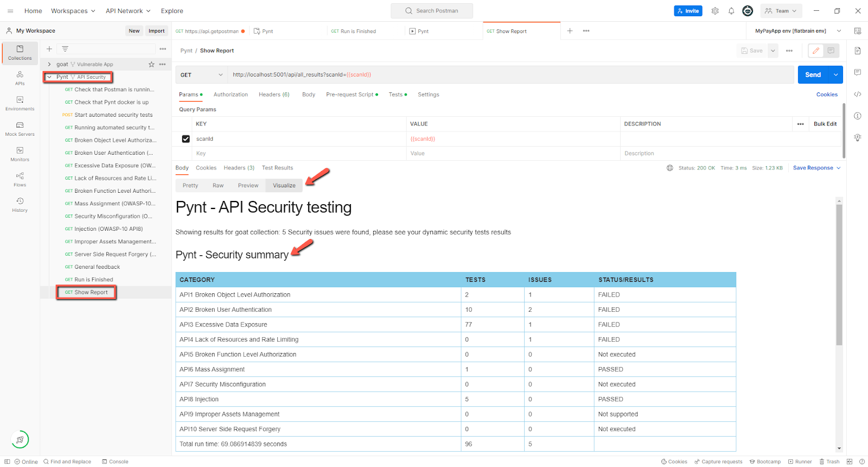Click the New button
868x467 pixels.
point(134,31)
